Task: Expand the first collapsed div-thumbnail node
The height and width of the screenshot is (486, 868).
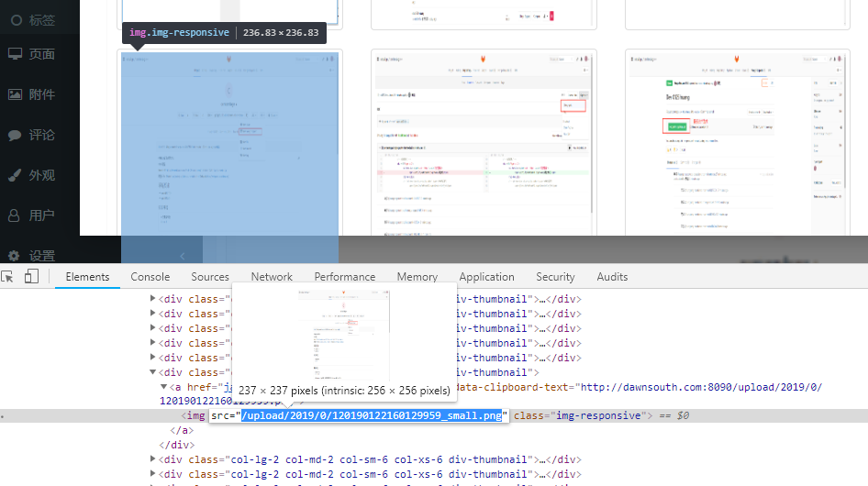Action: (153, 298)
